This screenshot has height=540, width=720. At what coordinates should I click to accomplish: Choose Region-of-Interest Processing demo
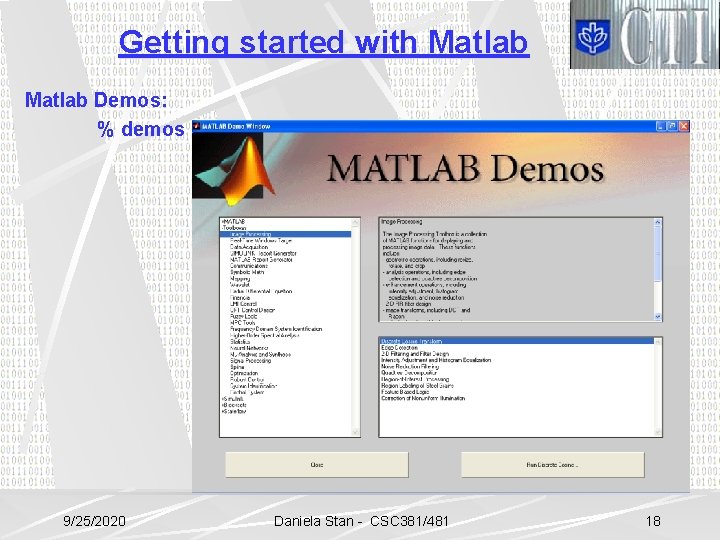coord(415,380)
